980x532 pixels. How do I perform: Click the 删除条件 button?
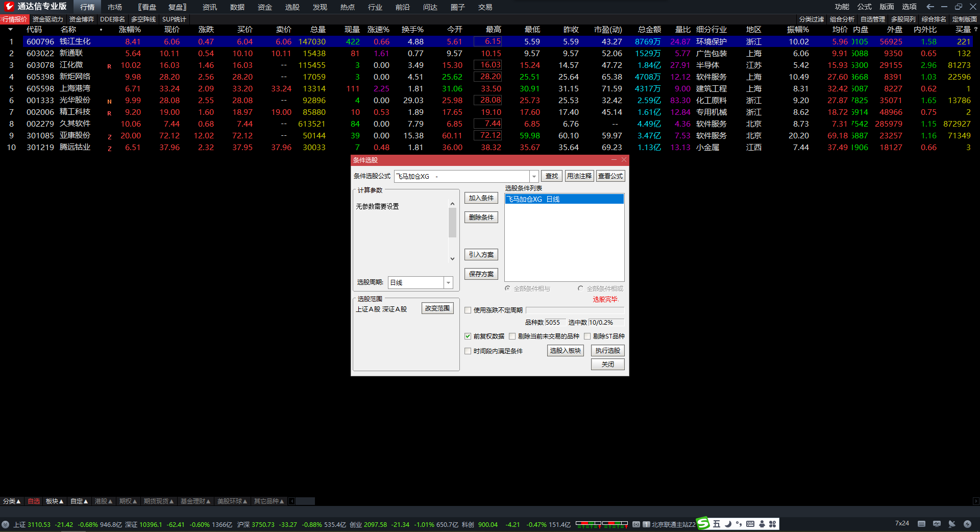pyautogui.click(x=481, y=217)
